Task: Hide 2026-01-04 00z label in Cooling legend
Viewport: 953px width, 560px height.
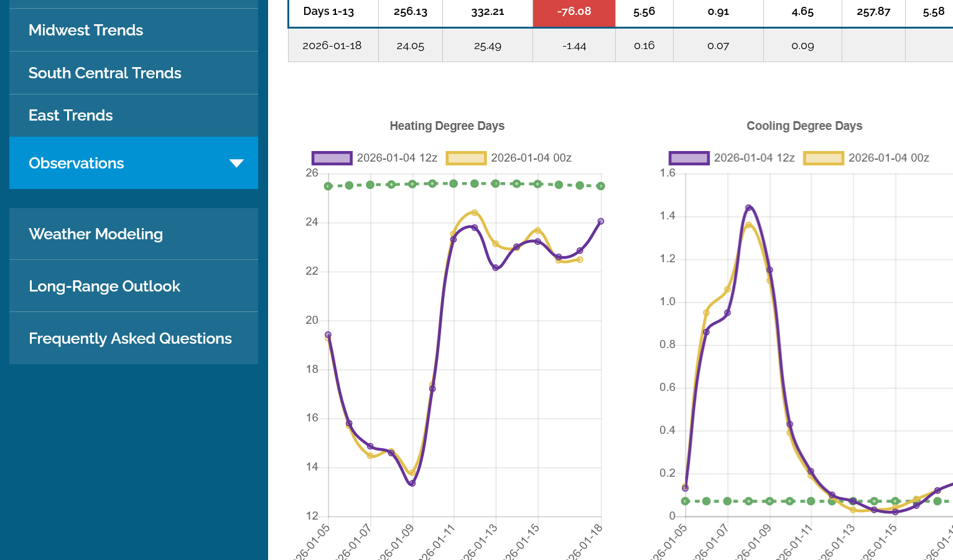Action: (888, 158)
